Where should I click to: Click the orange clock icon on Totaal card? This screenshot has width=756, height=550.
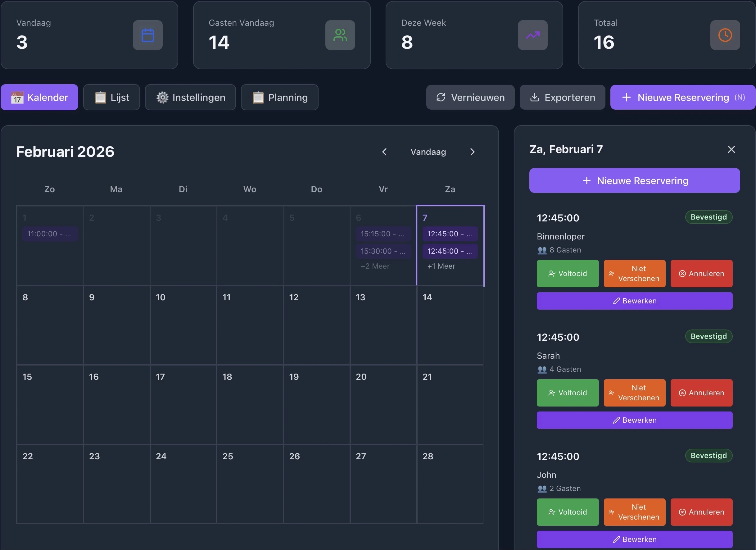click(725, 35)
